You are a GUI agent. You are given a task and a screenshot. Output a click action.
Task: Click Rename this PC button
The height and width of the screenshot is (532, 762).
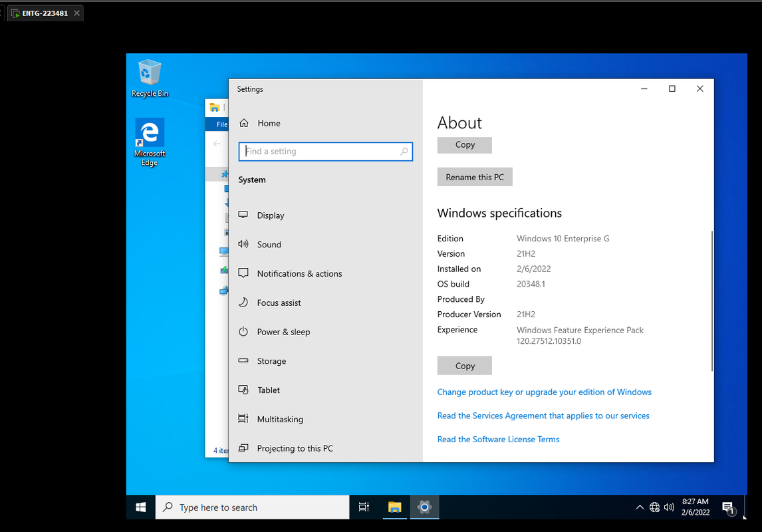pyautogui.click(x=475, y=178)
